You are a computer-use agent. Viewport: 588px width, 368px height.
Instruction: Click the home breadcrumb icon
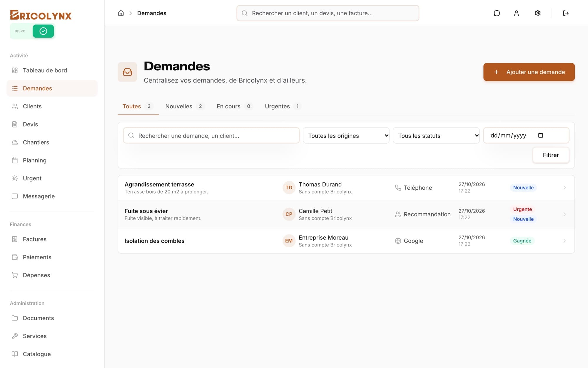tap(121, 13)
